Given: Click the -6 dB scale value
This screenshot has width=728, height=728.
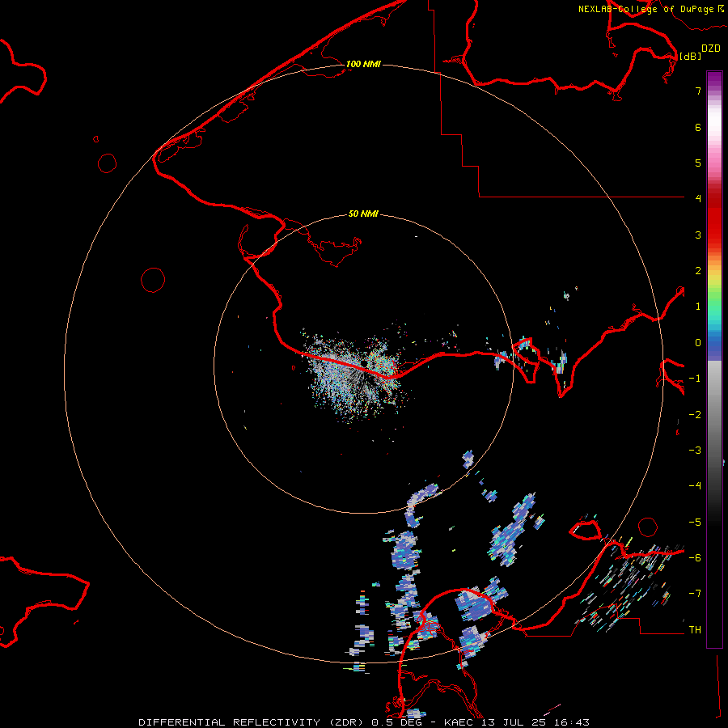Looking at the screenshot, I should 695,558.
